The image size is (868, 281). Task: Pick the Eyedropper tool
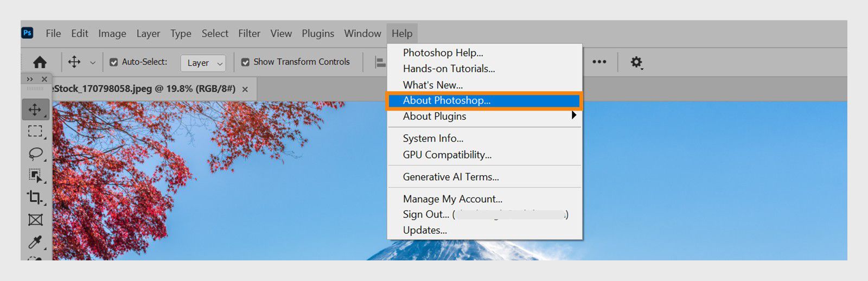pos(35,242)
